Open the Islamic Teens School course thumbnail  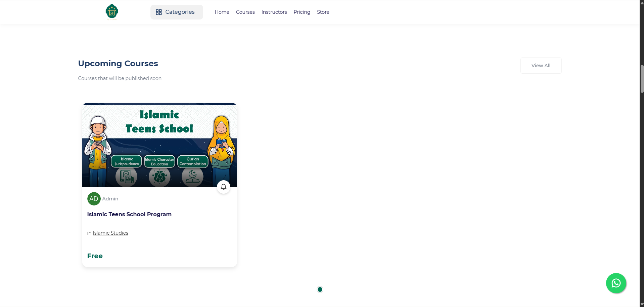point(159,145)
